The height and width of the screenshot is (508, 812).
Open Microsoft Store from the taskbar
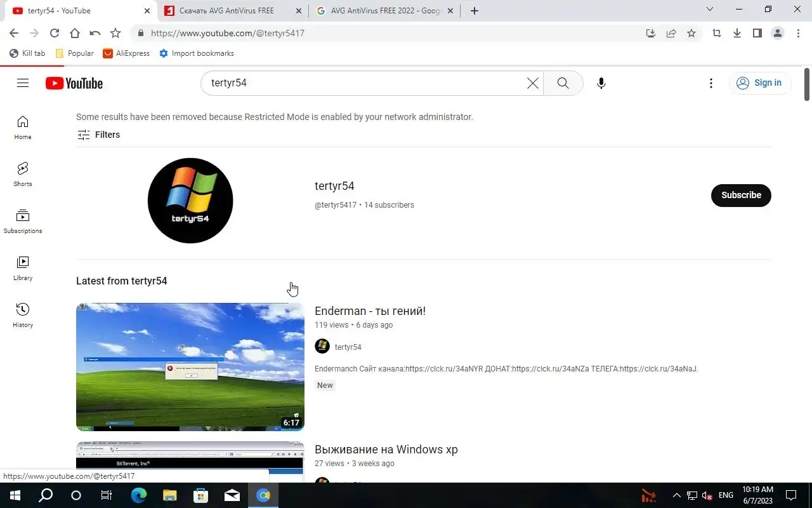pyautogui.click(x=200, y=495)
